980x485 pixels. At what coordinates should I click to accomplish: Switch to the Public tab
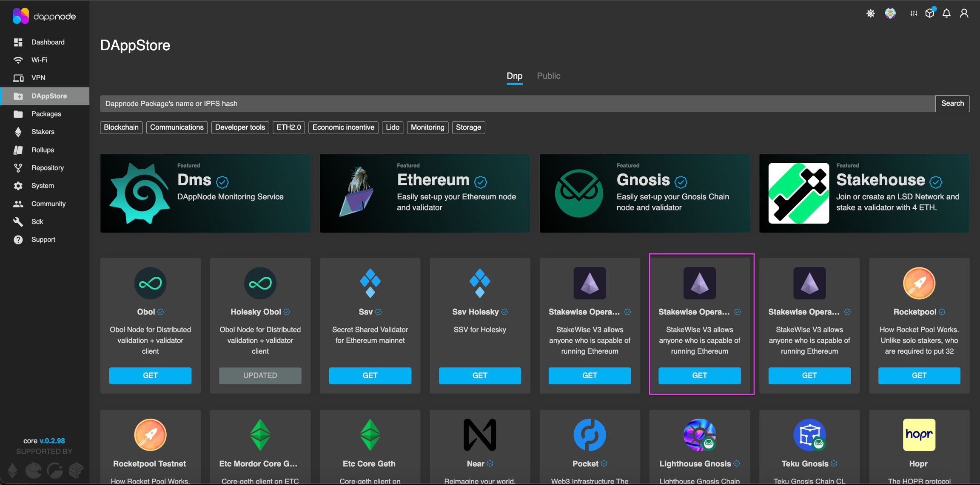(x=548, y=76)
